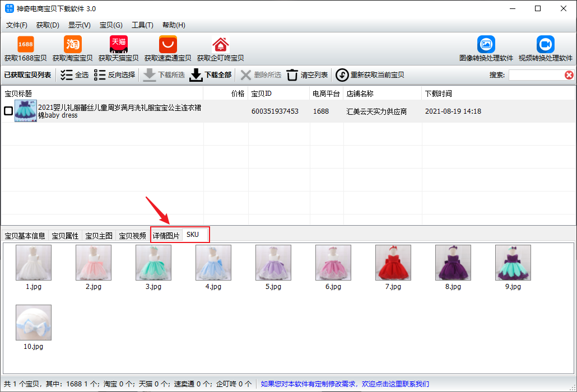577x392 pixels.
Task: Click the 获取天猫宝贝 icon
Action: [119, 44]
